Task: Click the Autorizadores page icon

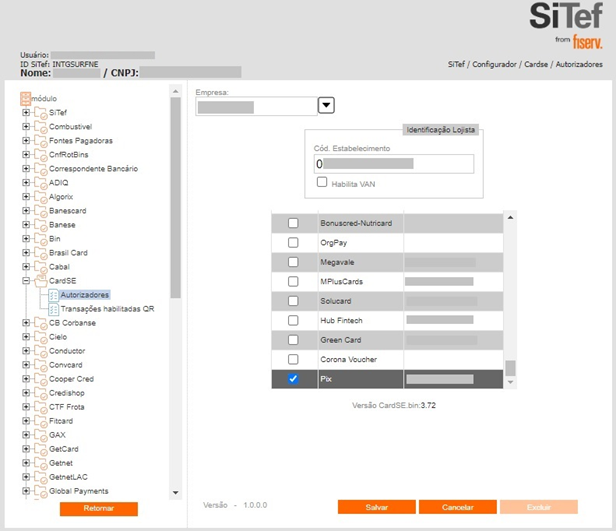Action: [53, 295]
